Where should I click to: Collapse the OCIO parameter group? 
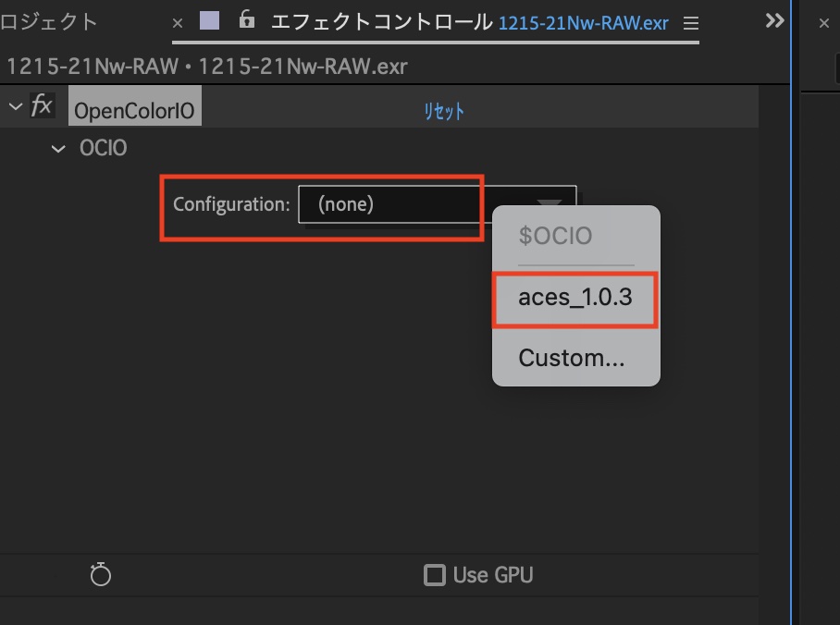point(59,148)
